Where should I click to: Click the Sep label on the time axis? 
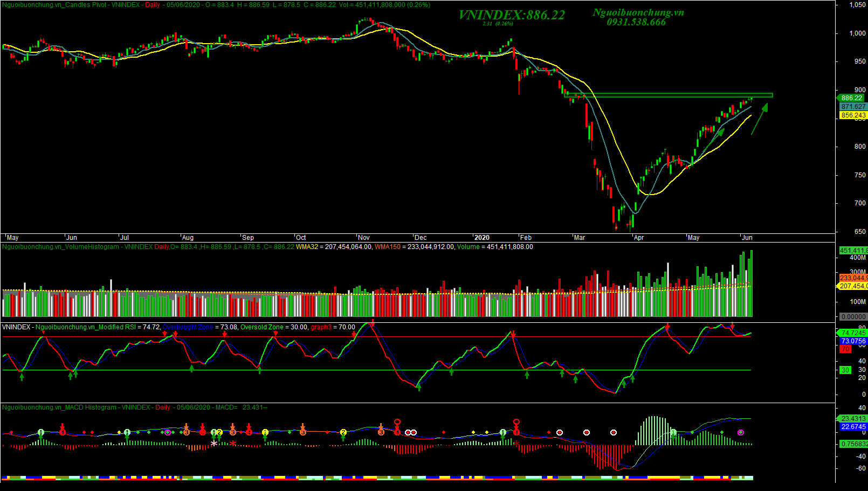tap(248, 238)
